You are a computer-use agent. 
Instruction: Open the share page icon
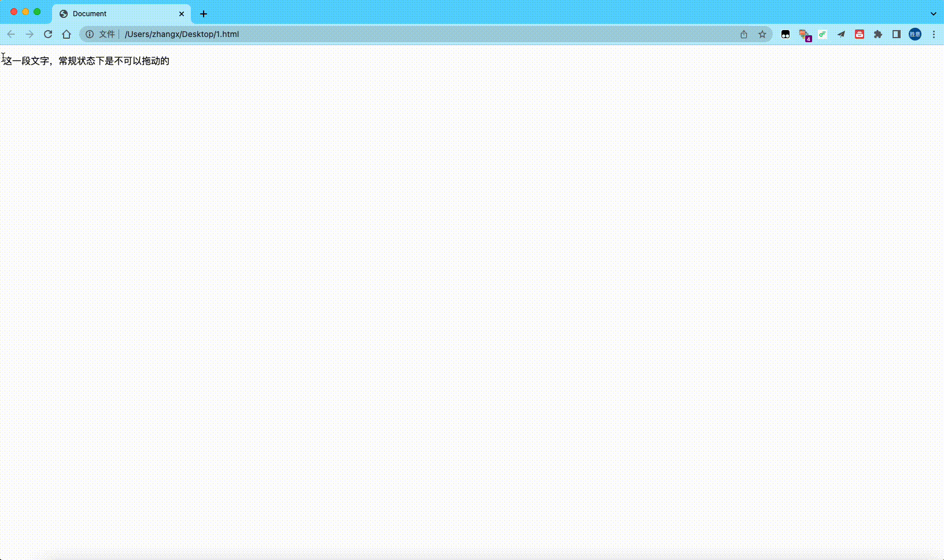click(744, 34)
